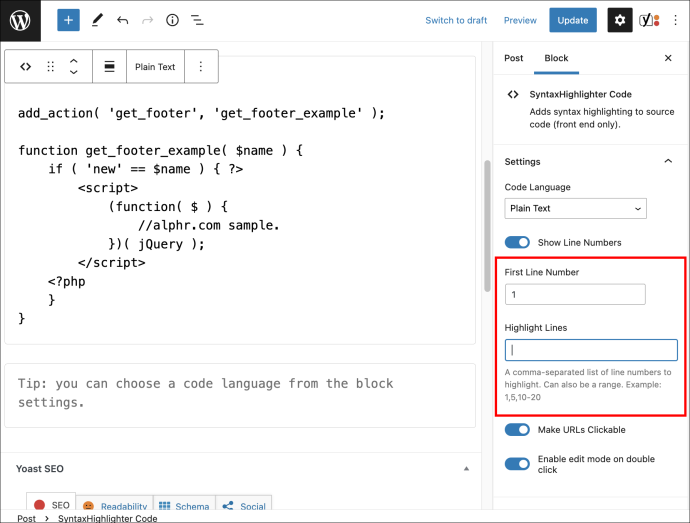Move the block up
This screenshot has height=523, width=690.
pyautogui.click(x=74, y=61)
